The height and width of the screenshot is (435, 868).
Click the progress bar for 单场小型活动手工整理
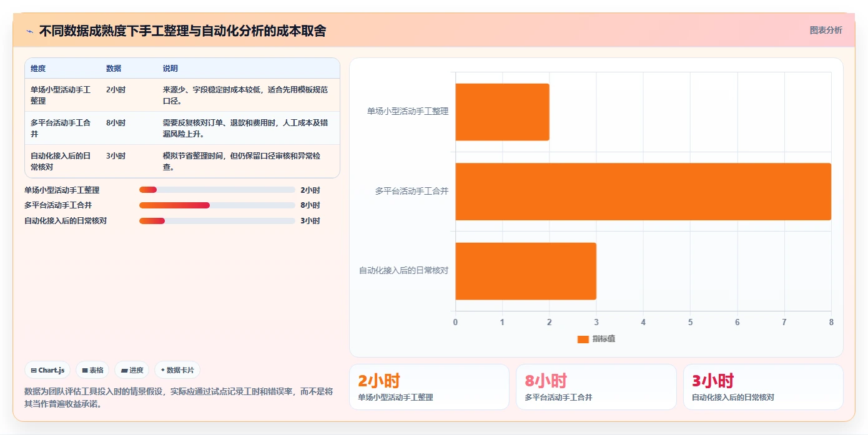click(217, 190)
